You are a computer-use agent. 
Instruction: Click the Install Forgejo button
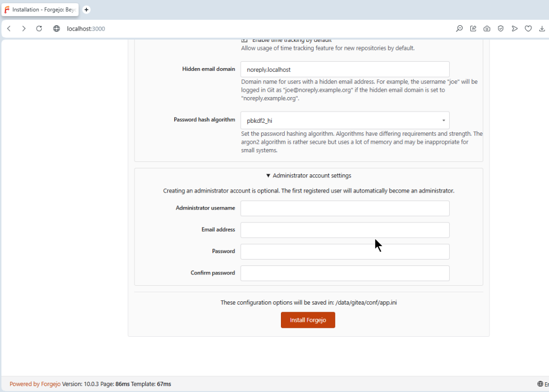point(308,320)
